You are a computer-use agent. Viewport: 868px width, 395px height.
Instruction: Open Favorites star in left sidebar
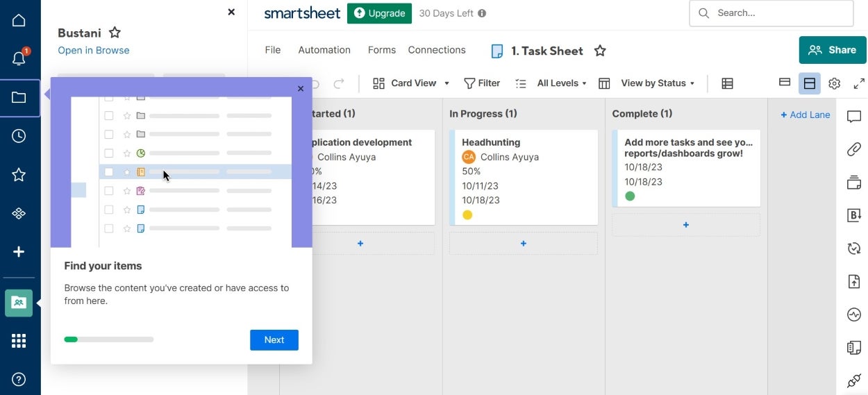coord(19,175)
